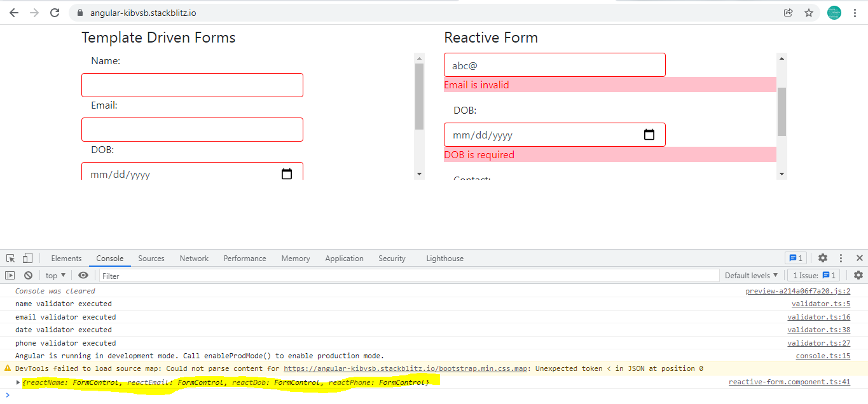Screen dimensions: 868x404
Task: Switch to the Network tab
Action: pyautogui.click(x=193, y=258)
